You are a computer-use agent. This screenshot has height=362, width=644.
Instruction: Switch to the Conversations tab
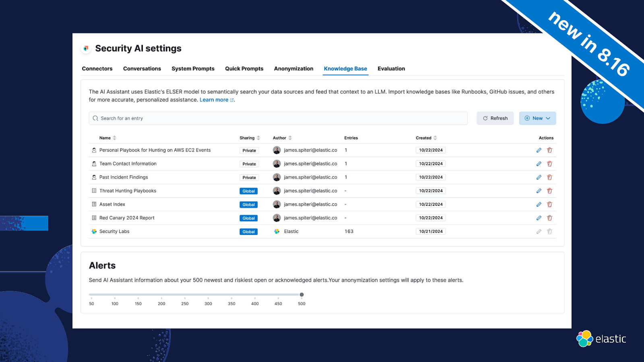[142, 69]
